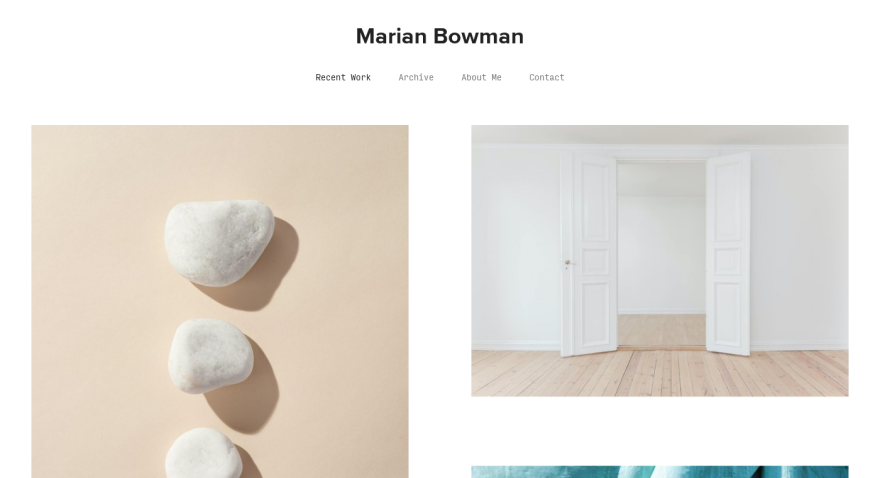Click the right open door panel

tap(728, 254)
